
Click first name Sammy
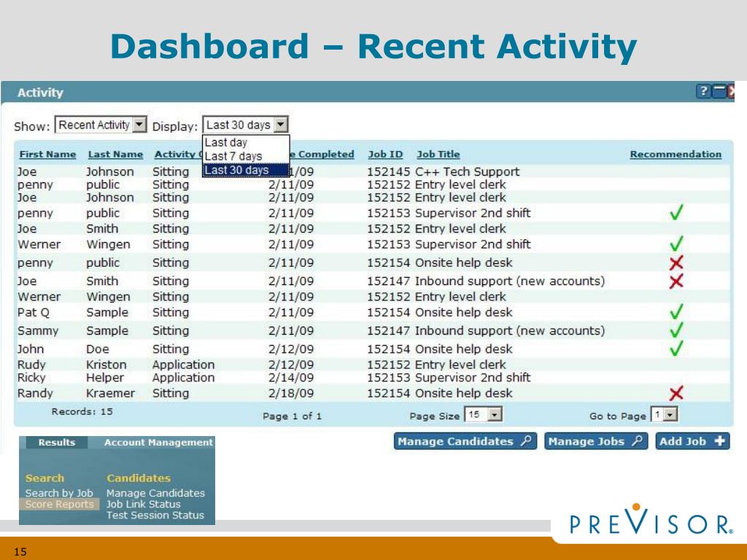pyautogui.click(x=38, y=330)
